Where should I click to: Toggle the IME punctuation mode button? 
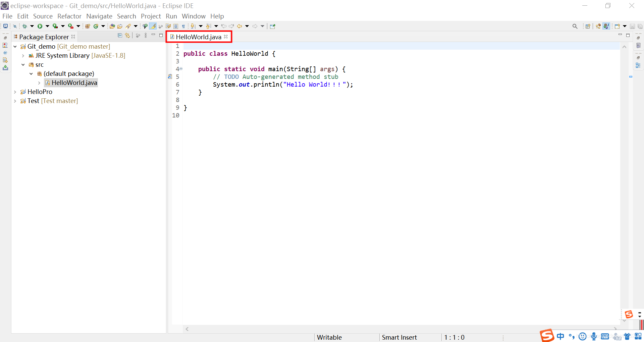tap(572, 336)
